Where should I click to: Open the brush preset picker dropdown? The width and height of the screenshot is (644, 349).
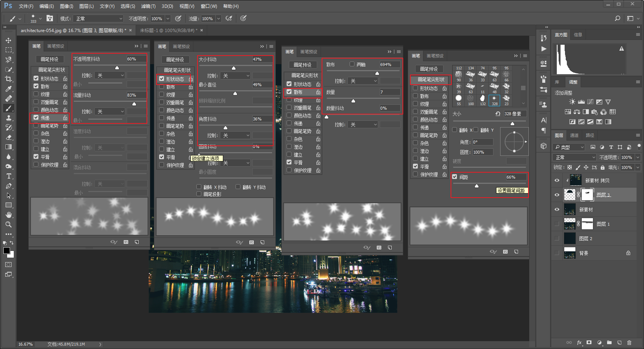(x=40, y=18)
